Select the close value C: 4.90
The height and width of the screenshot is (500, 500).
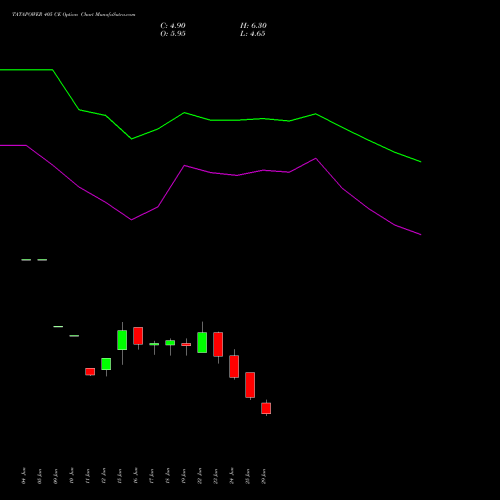(x=173, y=26)
